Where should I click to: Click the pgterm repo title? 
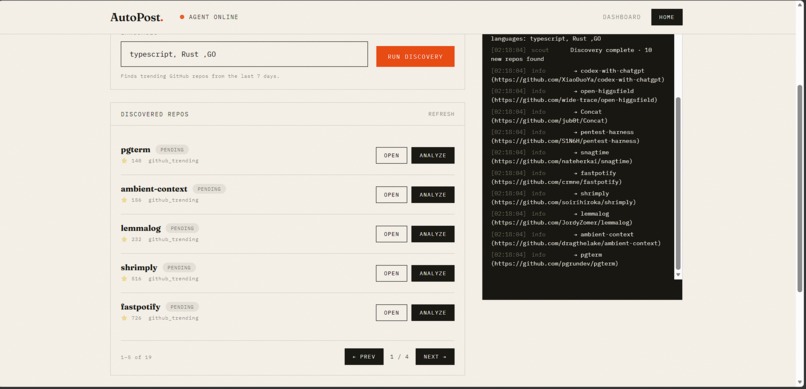pyautogui.click(x=136, y=150)
